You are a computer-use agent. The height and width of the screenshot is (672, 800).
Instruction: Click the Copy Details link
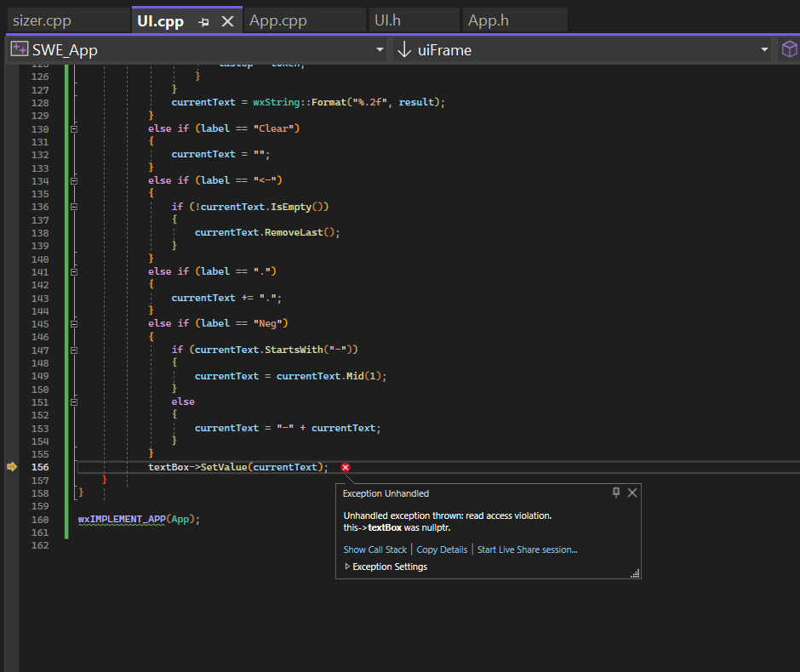[x=442, y=550]
